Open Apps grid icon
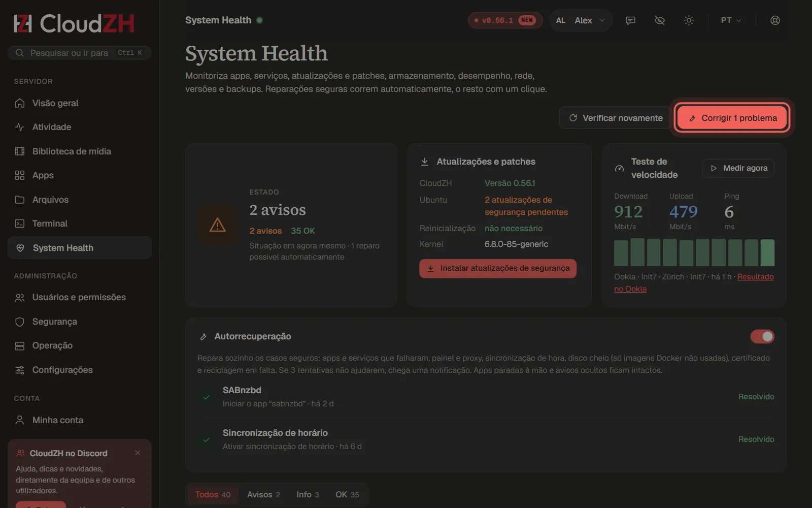Image resolution: width=812 pixels, height=508 pixels. [x=20, y=175]
